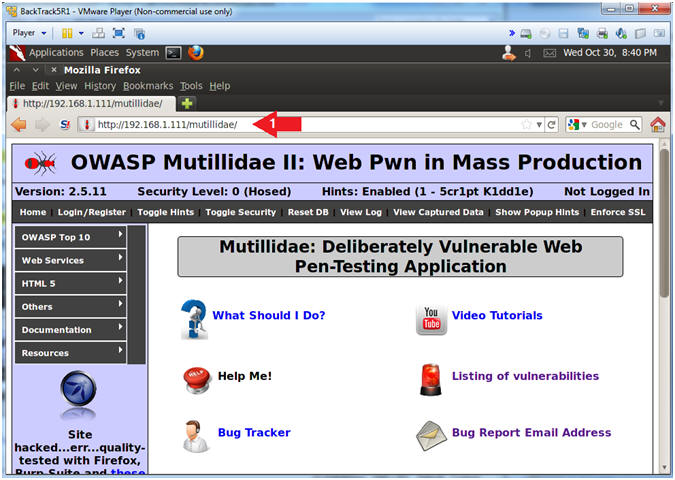Image resolution: width=675 pixels, height=480 pixels.
Task: Open the pause button dropdown arrow
Action: click(81, 33)
